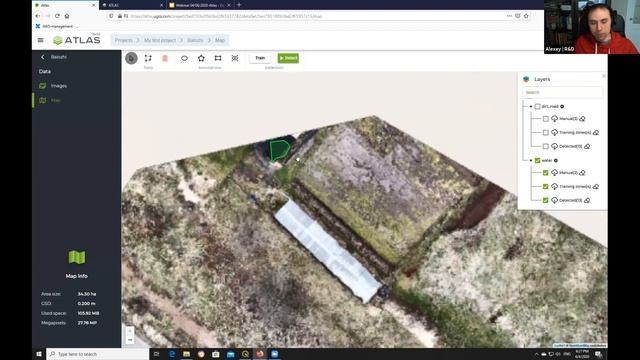Go to My test project breadcrumb
This screenshot has width=640, height=360.
(160, 40)
